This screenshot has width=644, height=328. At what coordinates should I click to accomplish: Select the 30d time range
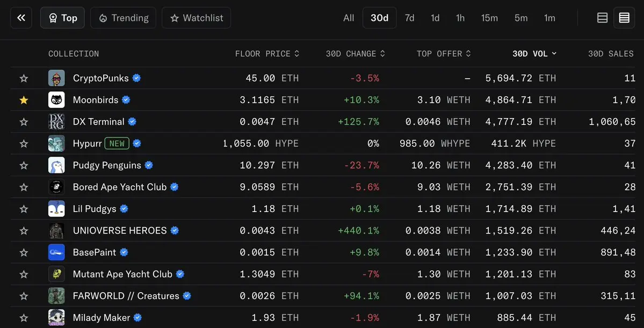click(x=380, y=18)
